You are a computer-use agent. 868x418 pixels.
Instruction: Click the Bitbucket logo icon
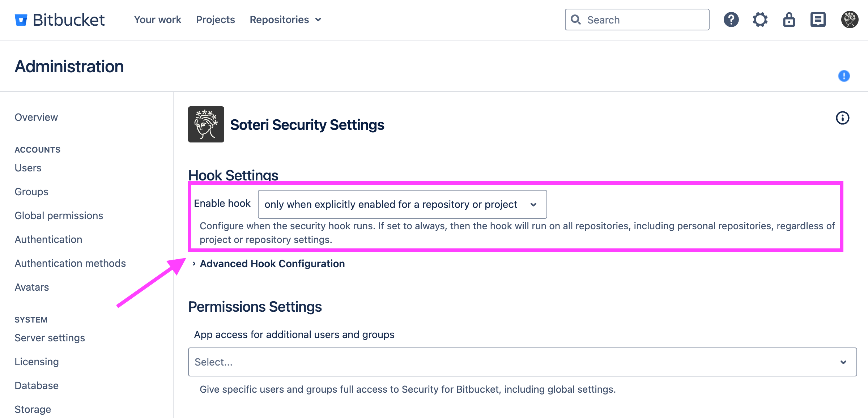tap(21, 20)
